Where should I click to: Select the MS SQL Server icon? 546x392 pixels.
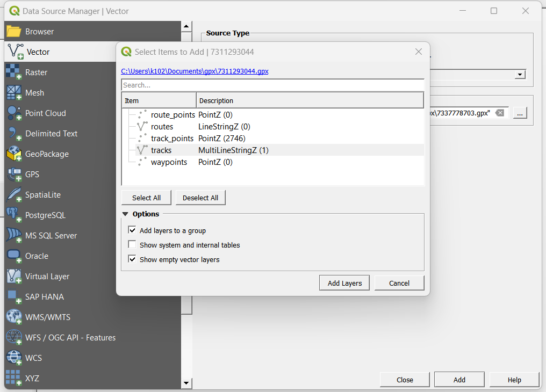tap(14, 236)
